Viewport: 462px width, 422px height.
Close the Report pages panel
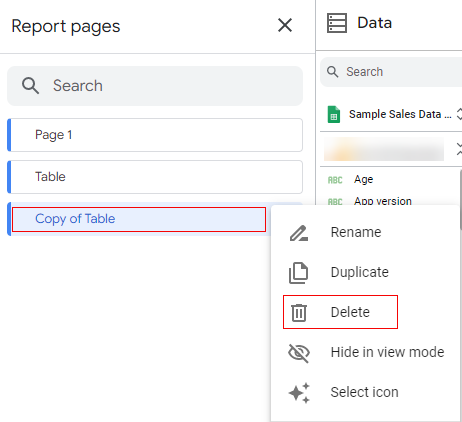tap(285, 25)
